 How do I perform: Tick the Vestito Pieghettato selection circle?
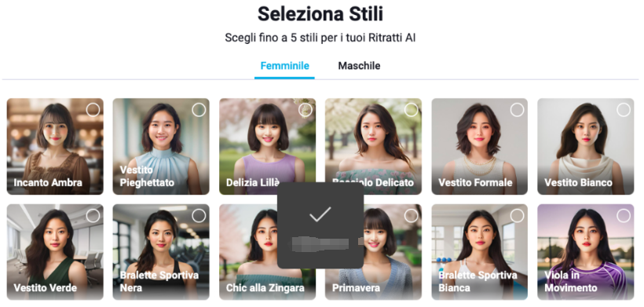coord(199,110)
